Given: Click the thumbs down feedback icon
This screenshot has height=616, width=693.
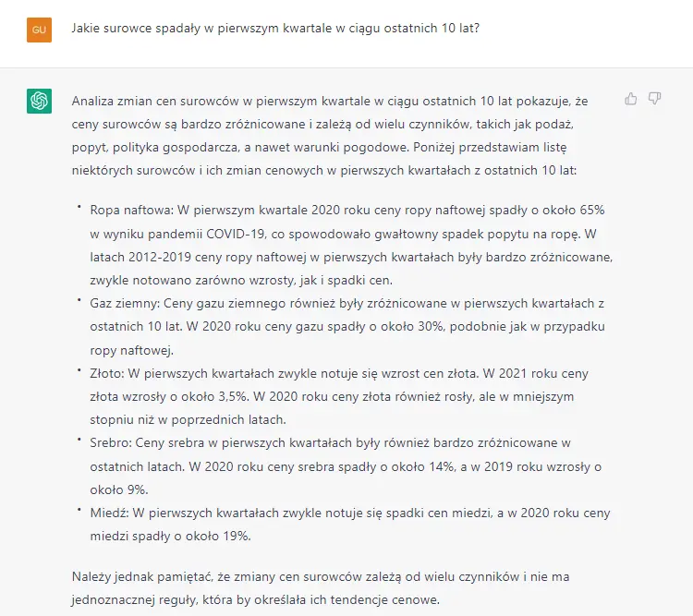Looking at the screenshot, I should pyautogui.click(x=654, y=99).
